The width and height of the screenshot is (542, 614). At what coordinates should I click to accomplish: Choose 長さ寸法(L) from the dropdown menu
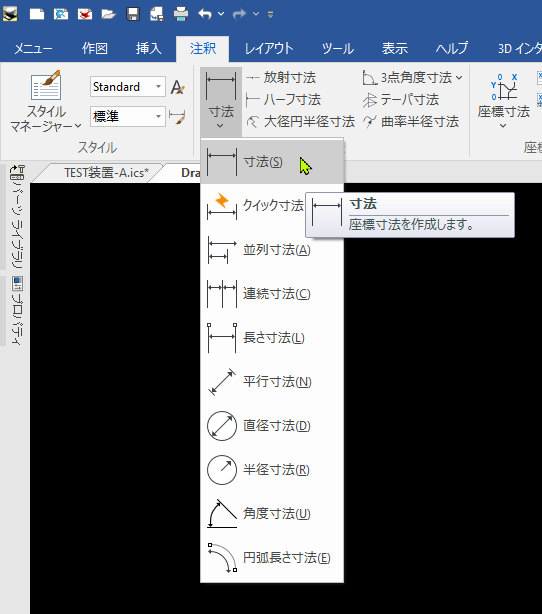point(272,338)
